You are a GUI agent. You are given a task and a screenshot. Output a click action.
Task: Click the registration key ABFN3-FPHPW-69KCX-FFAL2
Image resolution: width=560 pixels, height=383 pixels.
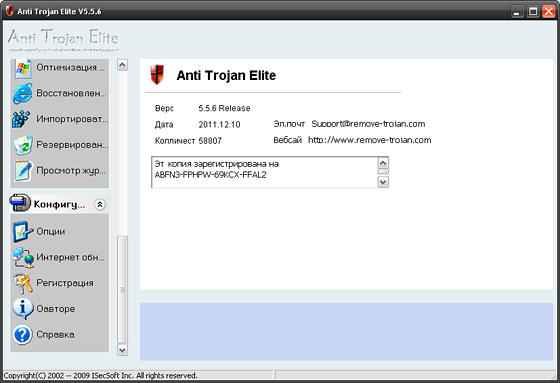point(210,175)
